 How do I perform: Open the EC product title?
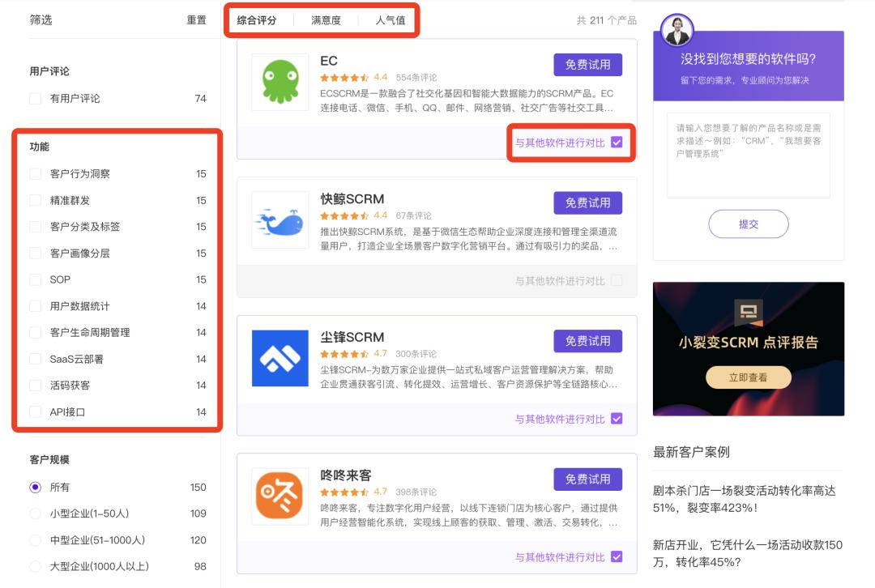(x=329, y=61)
